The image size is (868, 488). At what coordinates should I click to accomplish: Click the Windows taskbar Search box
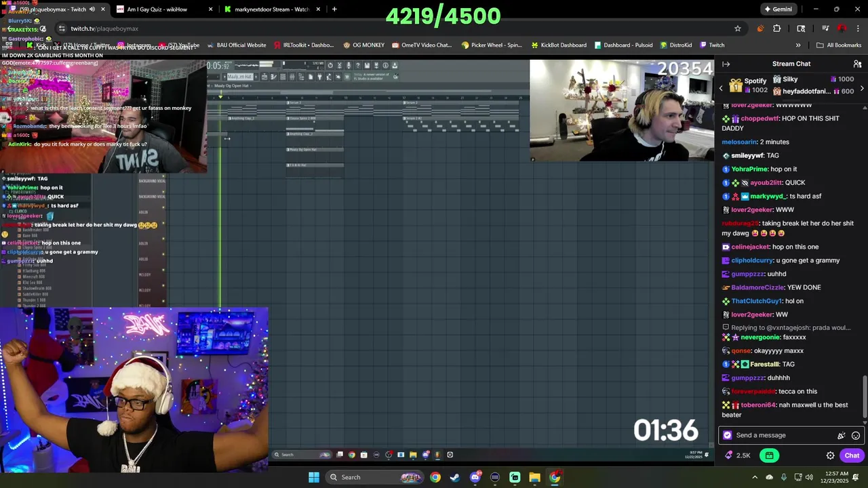pyautogui.click(x=374, y=477)
